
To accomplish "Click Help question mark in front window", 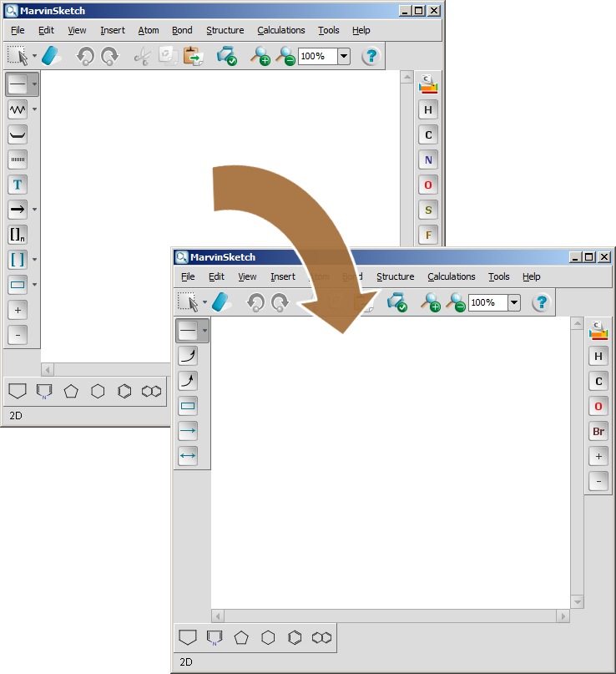I will coord(541,302).
